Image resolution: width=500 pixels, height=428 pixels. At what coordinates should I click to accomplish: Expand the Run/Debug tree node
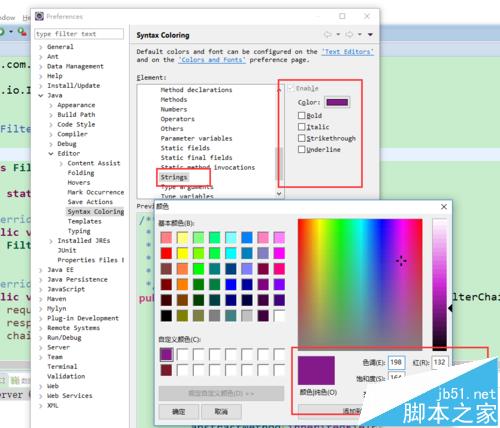pos(41,338)
